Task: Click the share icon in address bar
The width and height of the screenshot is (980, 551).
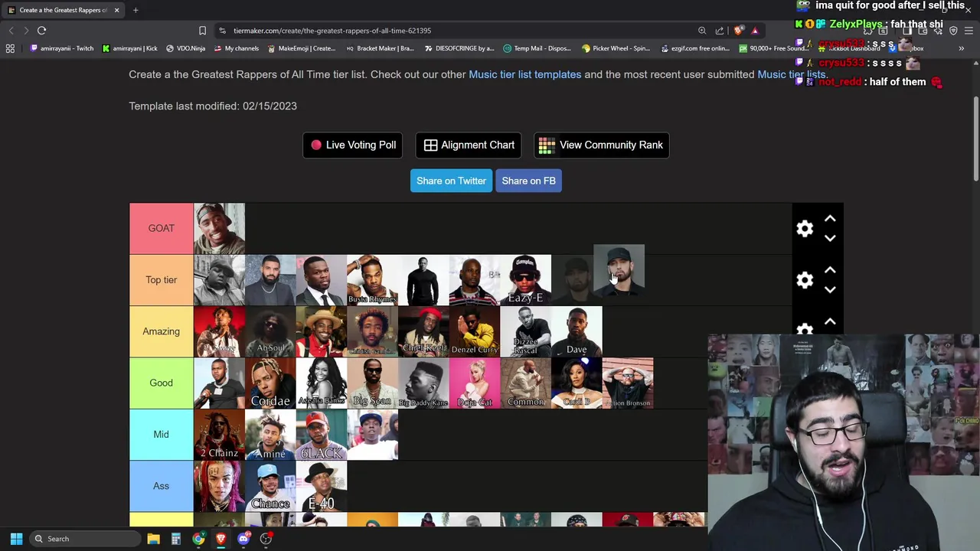Action: click(720, 31)
